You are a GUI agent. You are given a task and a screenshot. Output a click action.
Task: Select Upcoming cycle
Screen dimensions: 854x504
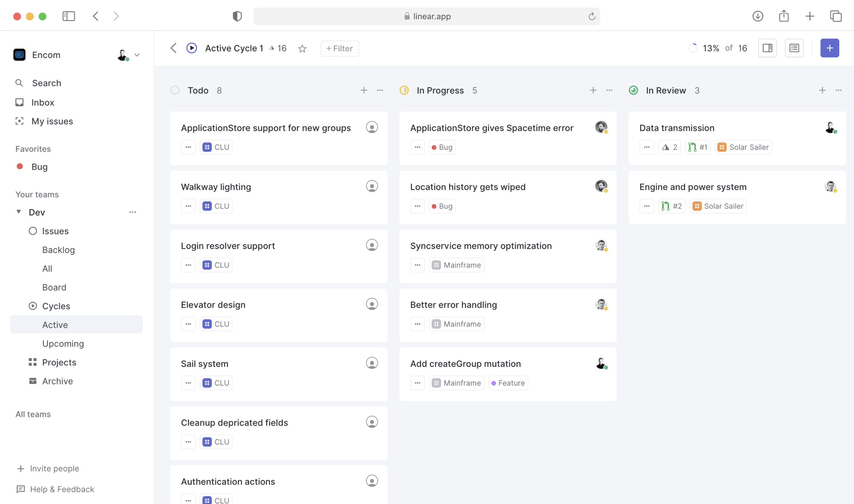tap(63, 344)
